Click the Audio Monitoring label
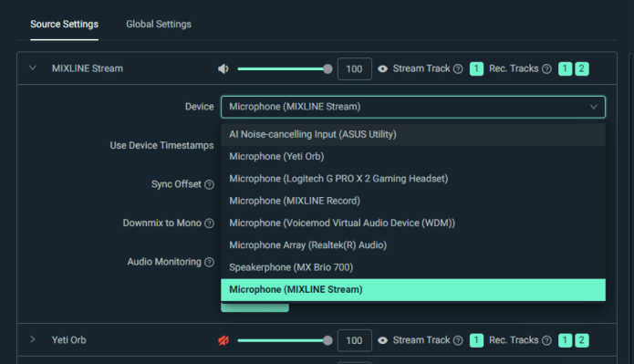 (164, 262)
